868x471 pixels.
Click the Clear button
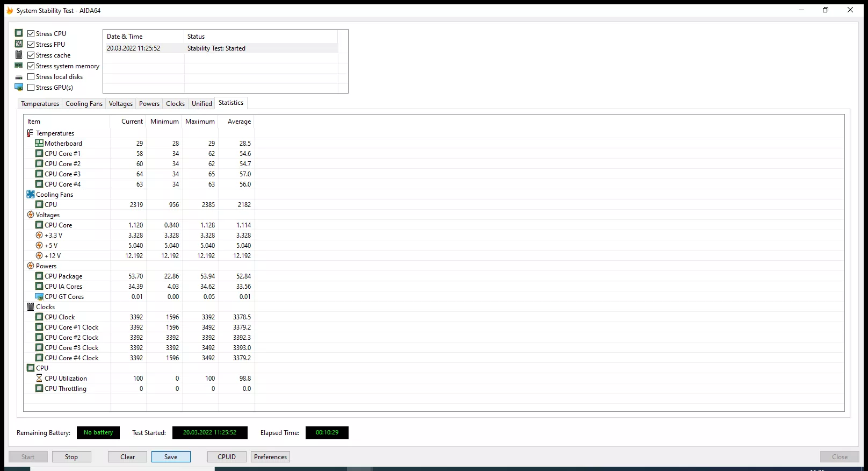pyautogui.click(x=128, y=457)
